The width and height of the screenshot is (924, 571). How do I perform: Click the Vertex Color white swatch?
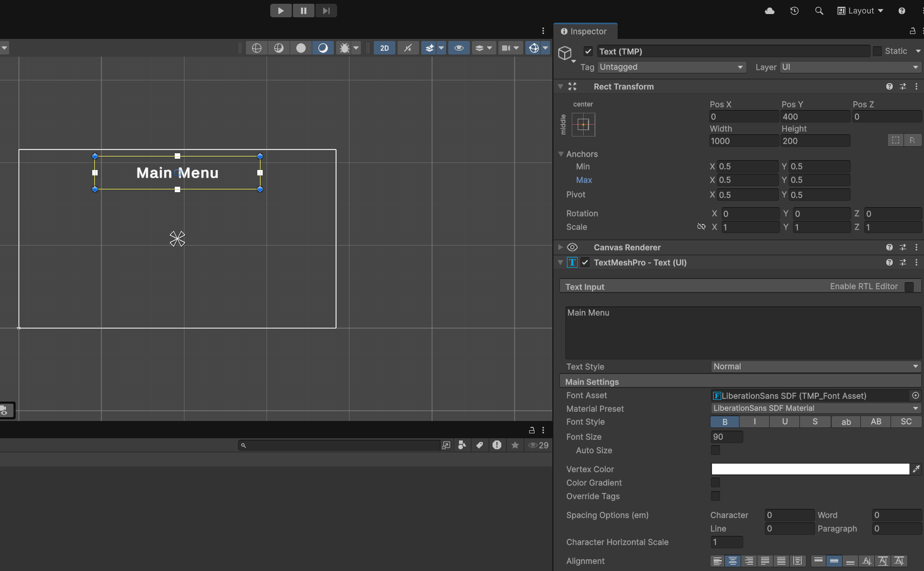point(810,469)
